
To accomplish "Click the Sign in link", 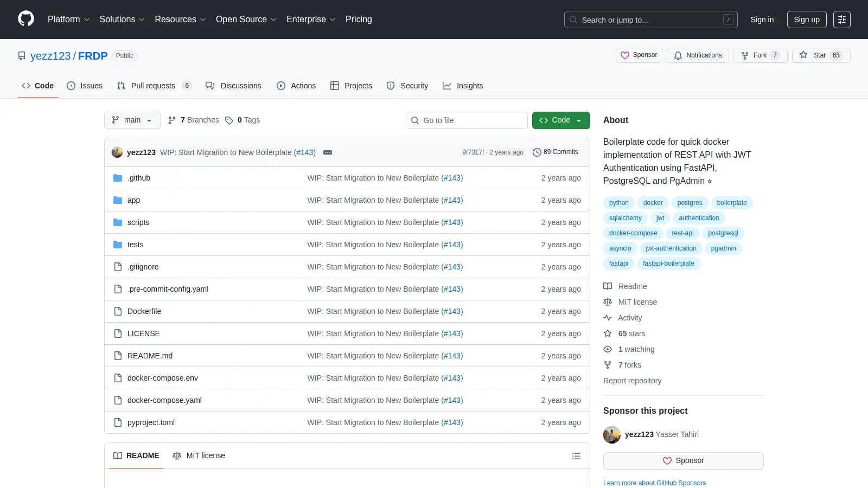I will [x=762, y=20].
